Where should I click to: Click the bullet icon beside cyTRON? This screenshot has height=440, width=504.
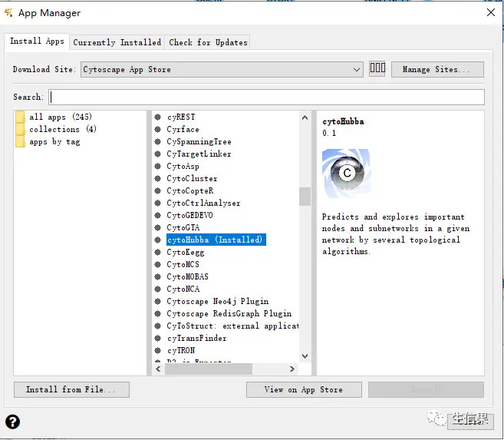[157, 351]
